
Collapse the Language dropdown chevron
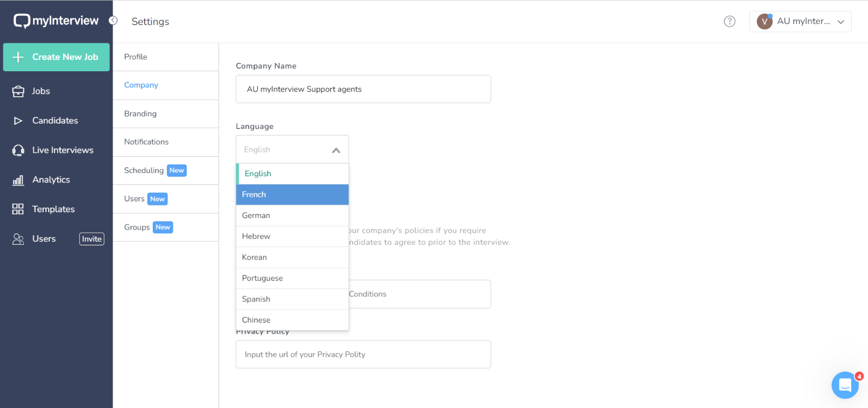tap(336, 150)
